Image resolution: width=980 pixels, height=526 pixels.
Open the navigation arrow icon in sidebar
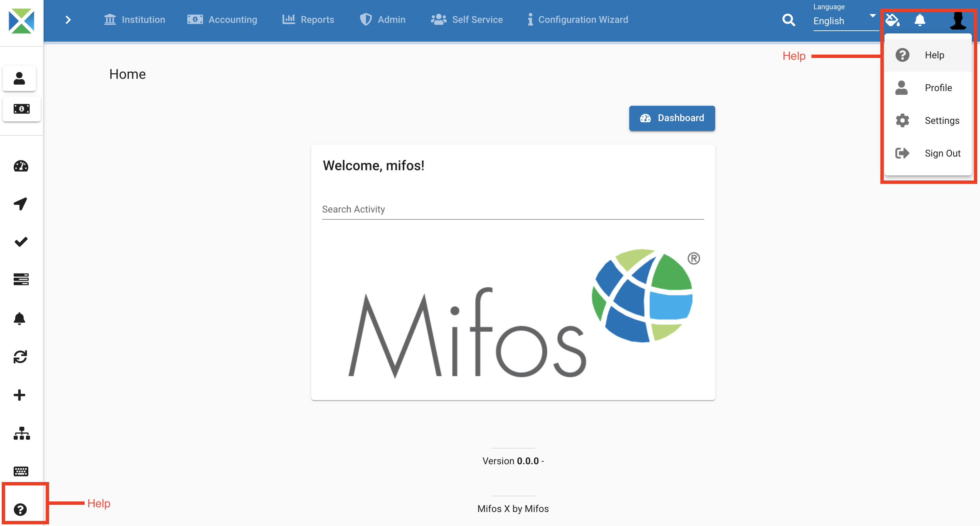pos(21,204)
